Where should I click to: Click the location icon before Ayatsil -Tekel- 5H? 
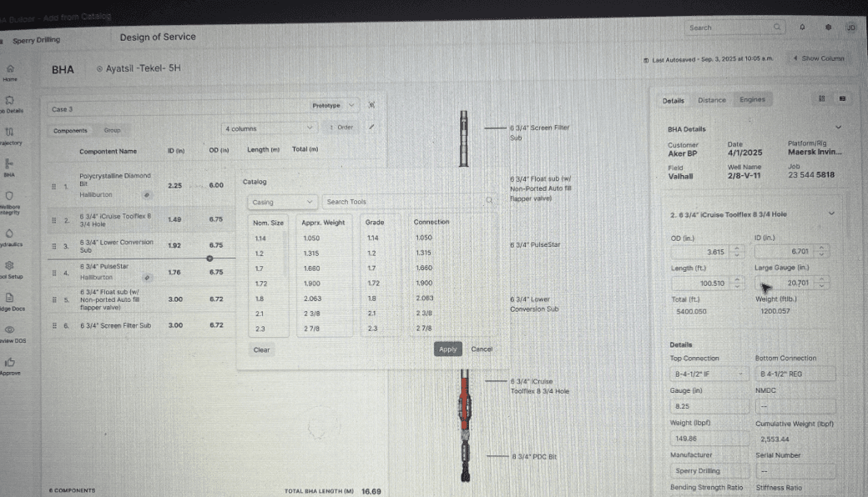pyautogui.click(x=99, y=69)
